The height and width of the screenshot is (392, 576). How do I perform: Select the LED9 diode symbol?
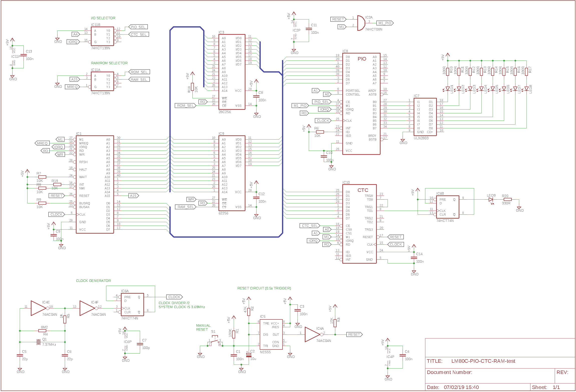491,200
